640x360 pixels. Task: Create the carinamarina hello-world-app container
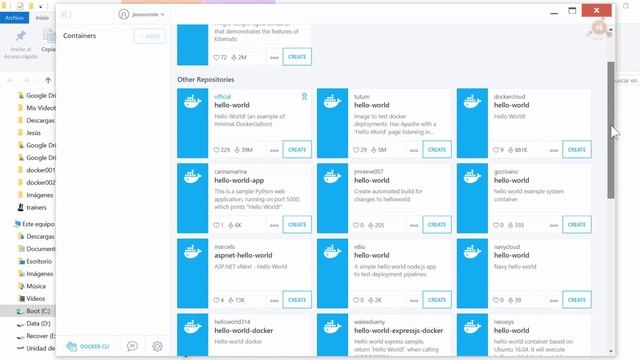tap(297, 224)
